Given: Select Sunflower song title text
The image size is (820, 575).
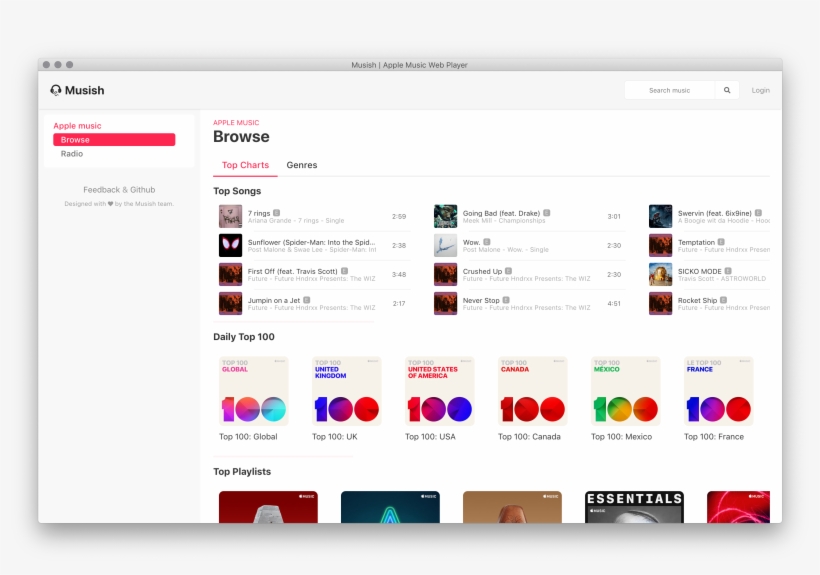Looking at the screenshot, I should tap(312, 242).
